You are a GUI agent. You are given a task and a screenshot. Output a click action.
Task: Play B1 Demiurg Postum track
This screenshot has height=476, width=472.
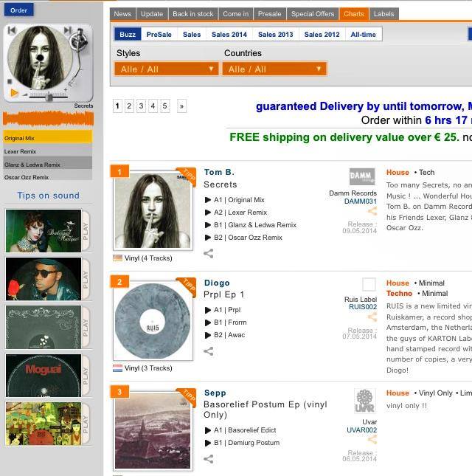pyautogui.click(x=208, y=443)
